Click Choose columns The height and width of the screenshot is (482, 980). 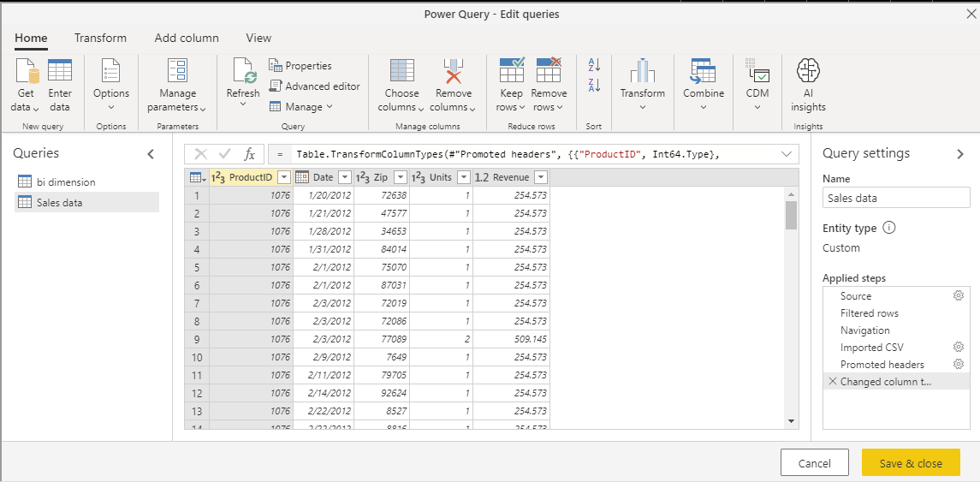click(402, 85)
